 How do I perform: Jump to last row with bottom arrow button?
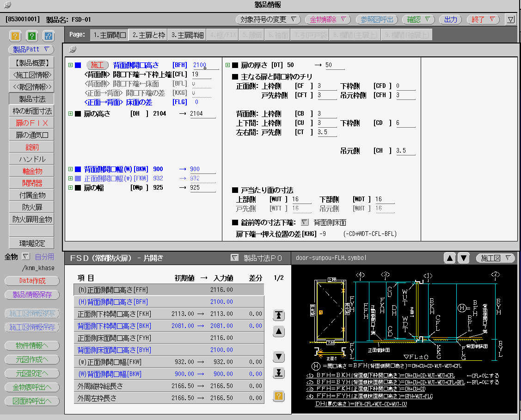(278, 373)
